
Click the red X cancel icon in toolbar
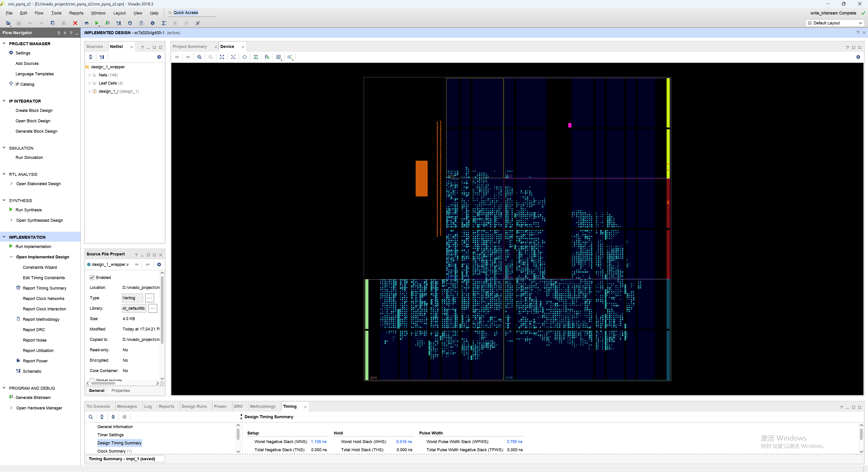[x=75, y=23]
